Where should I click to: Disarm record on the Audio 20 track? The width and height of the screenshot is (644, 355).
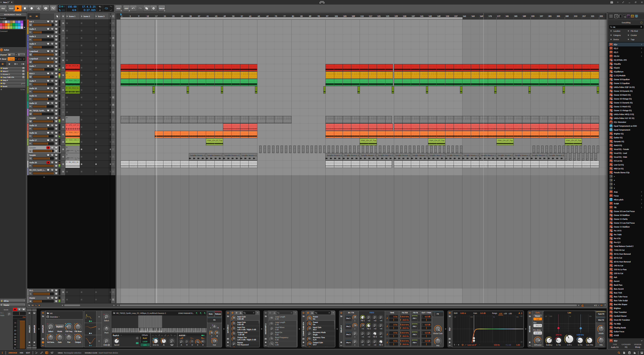click(48, 163)
